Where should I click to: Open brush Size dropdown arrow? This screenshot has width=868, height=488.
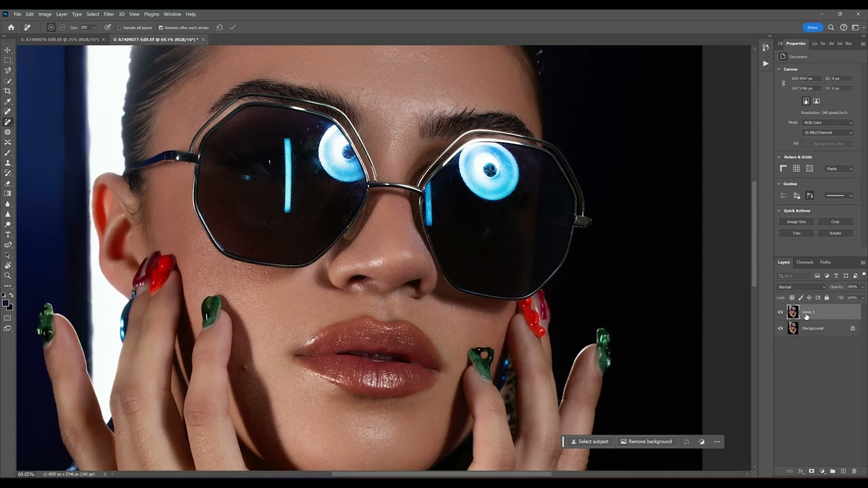(94, 28)
